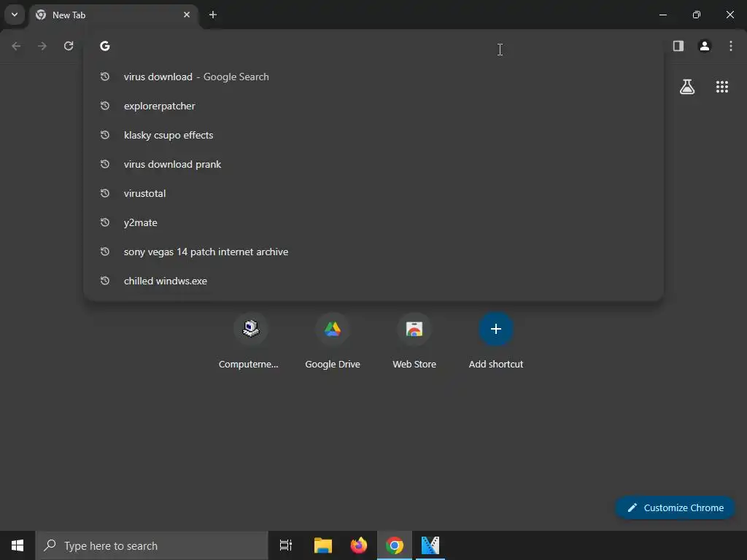747x560 pixels.
Task: Select 'sony vegas 14 patch internet archive'
Action: click(373, 252)
